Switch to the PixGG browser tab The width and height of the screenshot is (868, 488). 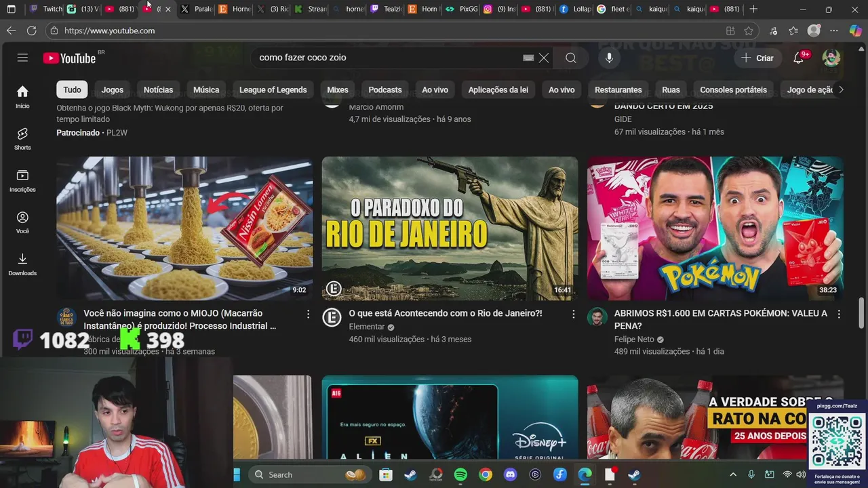tap(462, 9)
